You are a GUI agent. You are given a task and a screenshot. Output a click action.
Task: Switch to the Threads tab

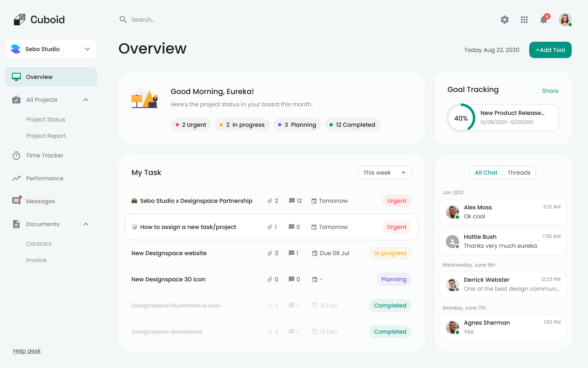click(519, 173)
